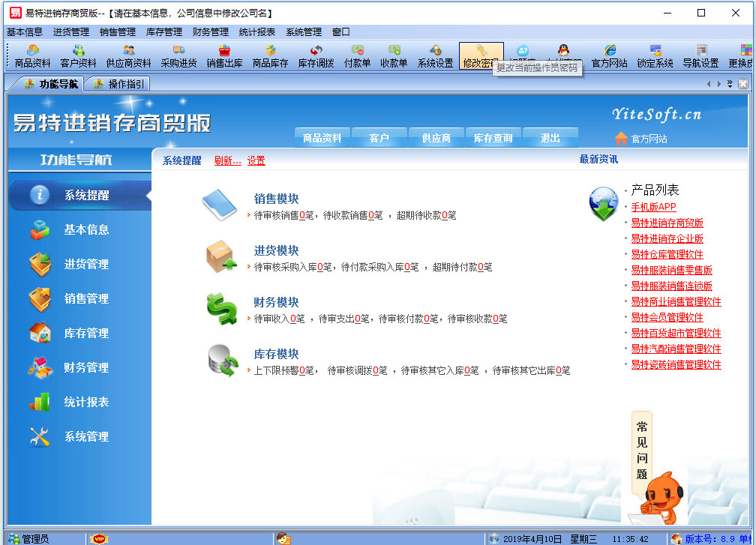Select 系统提醒 in the sidebar
Viewport: 756px width, 545px height.
tap(80, 195)
